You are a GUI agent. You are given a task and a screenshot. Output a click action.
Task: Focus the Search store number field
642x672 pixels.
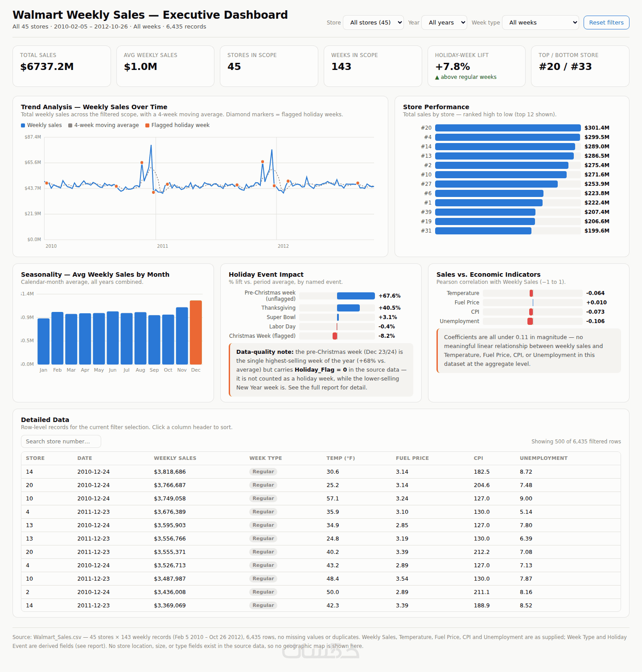pos(61,442)
